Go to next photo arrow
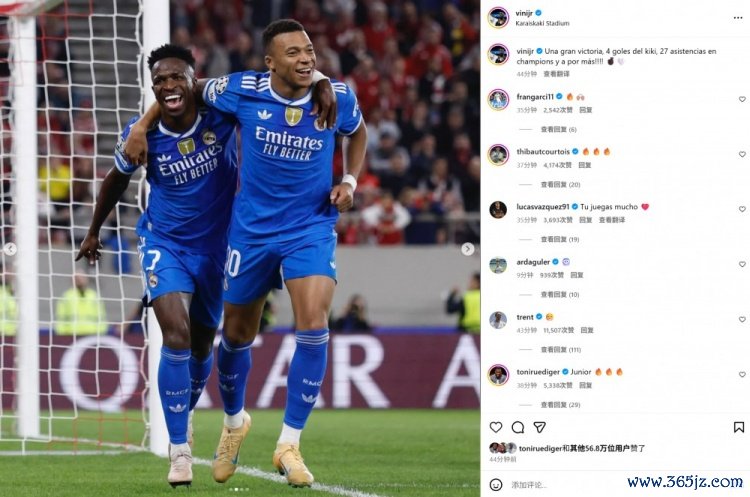This screenshot has width=750, height=497. click(x=468, y=249)
